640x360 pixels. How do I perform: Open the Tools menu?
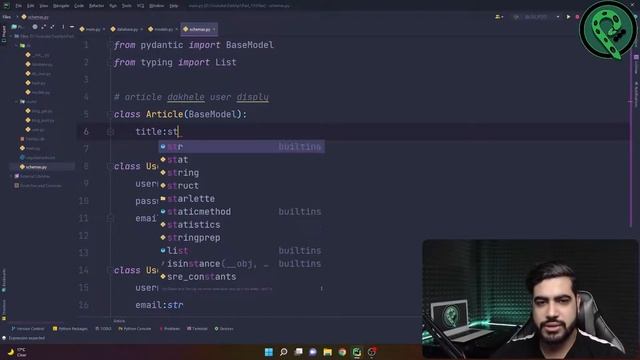[127, 6]
